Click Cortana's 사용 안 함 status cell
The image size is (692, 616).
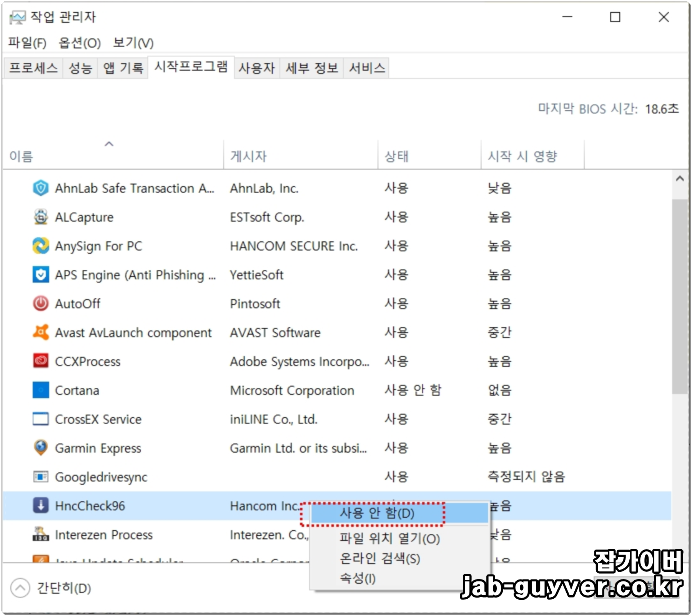tap(413, 390)
